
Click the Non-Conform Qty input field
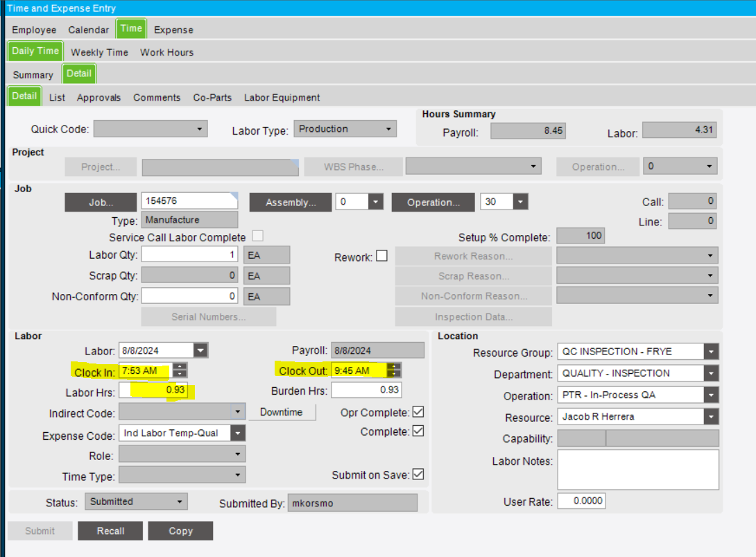coord(189,296)
